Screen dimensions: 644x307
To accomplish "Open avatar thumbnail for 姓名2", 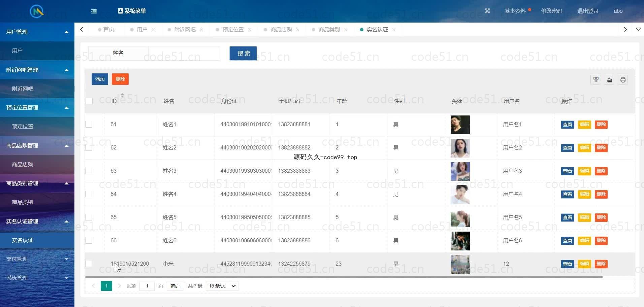I will (x=460, y=148).
